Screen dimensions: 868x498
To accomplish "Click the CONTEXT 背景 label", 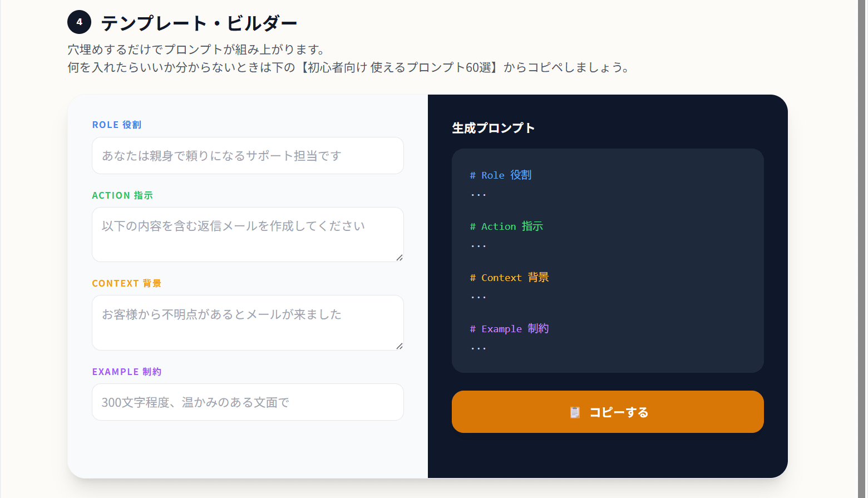I will coord(127,283).
